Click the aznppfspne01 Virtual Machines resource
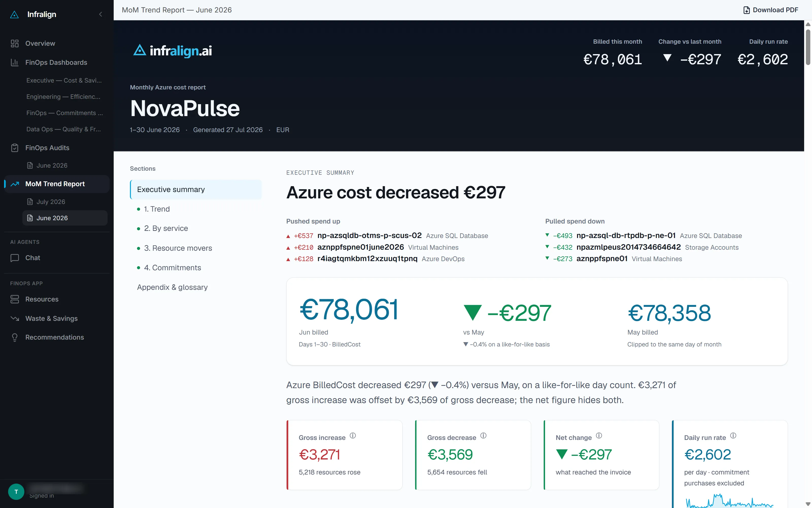 (602, 259)
